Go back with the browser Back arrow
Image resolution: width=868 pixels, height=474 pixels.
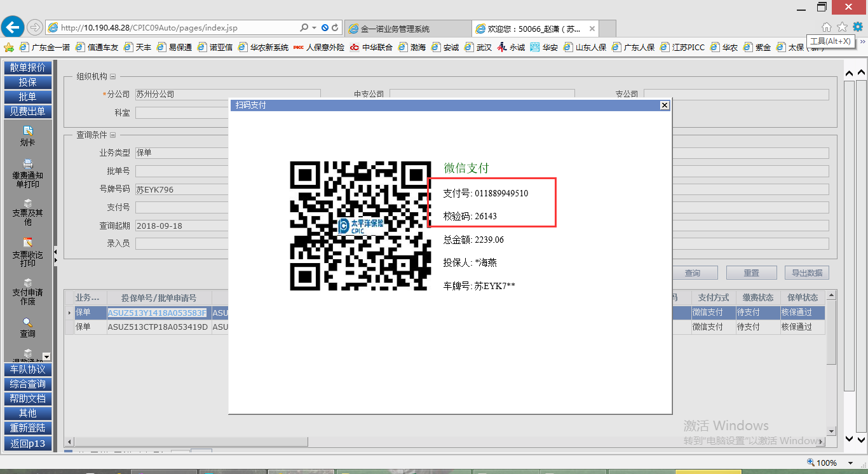click(13, 27)
